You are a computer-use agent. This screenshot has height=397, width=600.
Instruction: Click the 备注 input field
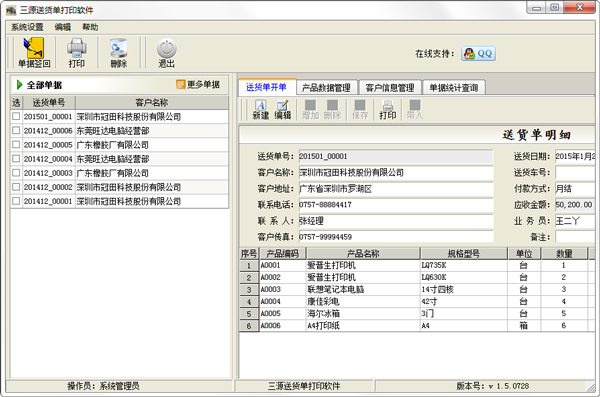pyautogui.click(x=575, y=237)
